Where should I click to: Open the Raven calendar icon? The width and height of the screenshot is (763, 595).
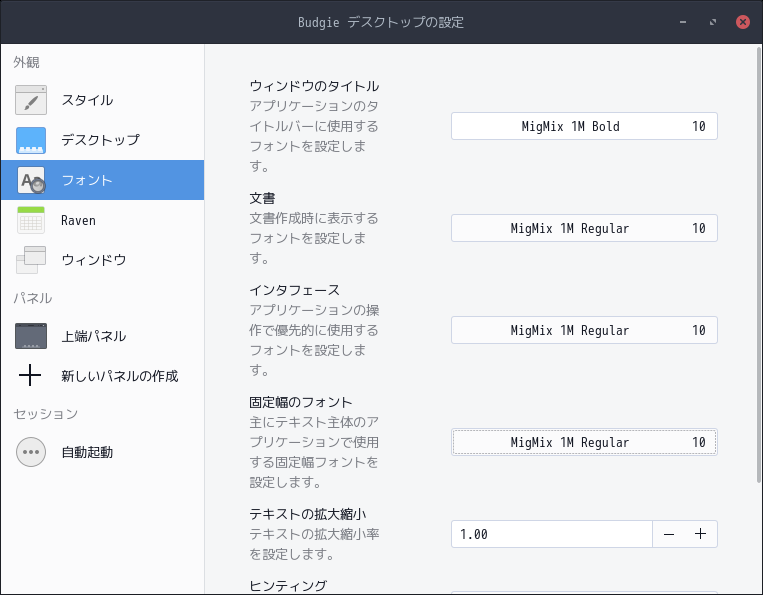point(31,220)
